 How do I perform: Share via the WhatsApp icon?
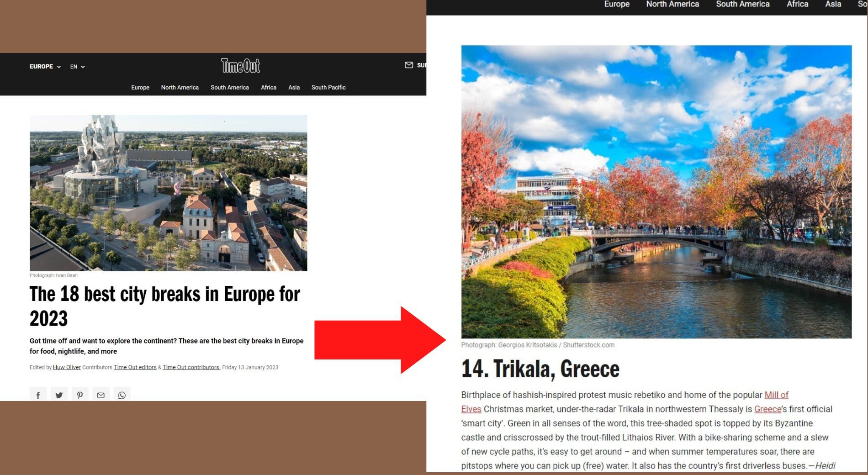[x=122, y=395]
